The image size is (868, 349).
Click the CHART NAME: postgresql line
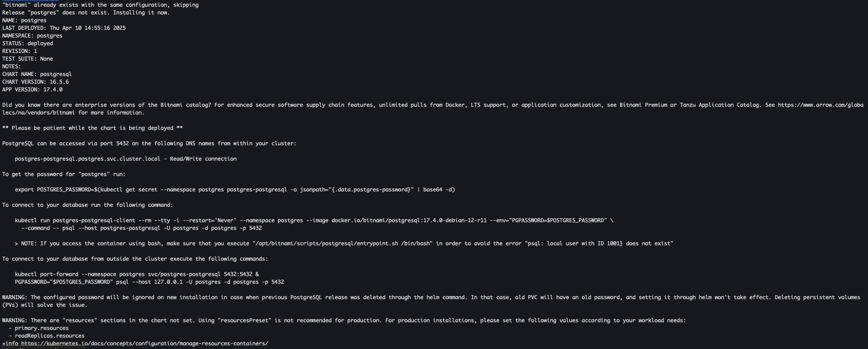pyautogui.click(x=37, y=74)
